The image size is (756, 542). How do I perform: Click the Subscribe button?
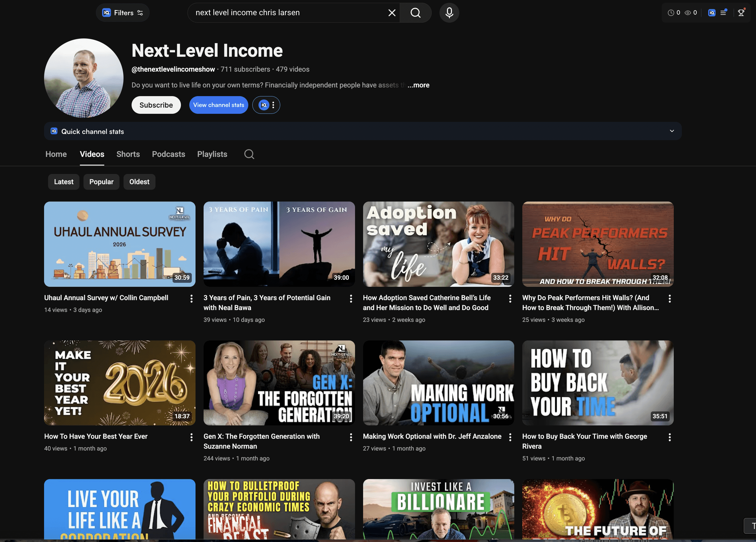click(156, 105)
